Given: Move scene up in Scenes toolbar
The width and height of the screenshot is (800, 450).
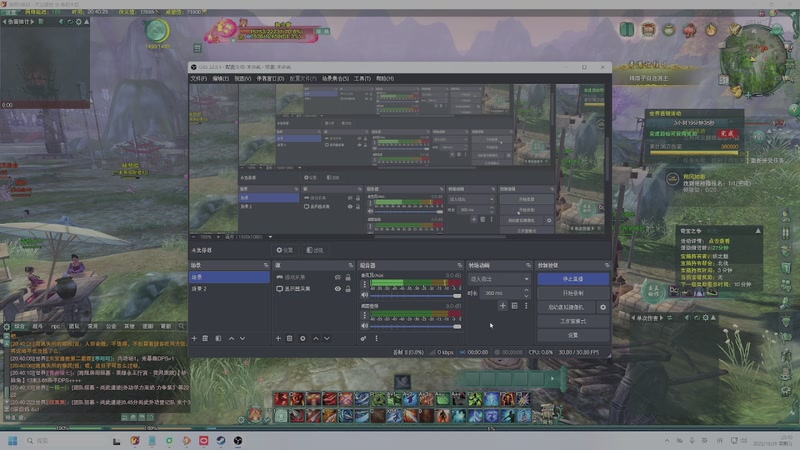Looking at the screenshot, I should click(x=231, y=338).
